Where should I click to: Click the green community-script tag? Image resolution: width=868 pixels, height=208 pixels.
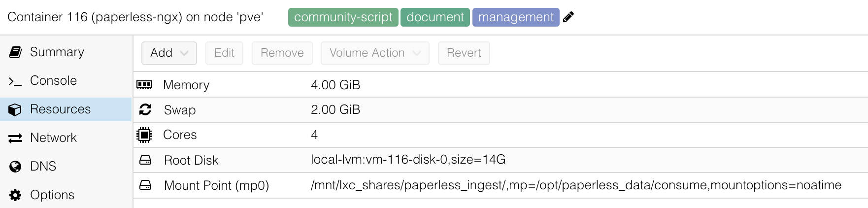[343, 17]
